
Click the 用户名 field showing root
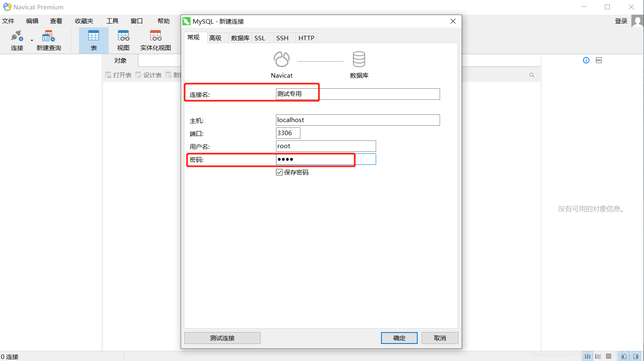click(326, 146)
